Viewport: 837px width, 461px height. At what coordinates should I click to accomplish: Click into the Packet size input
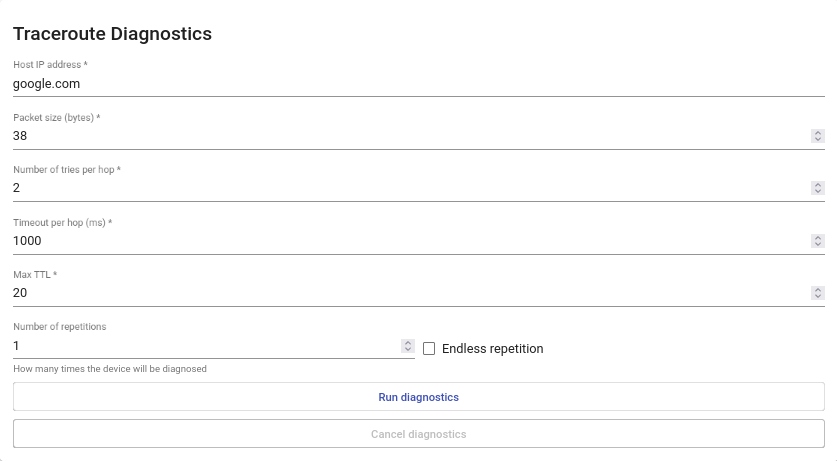pos(400,136)
